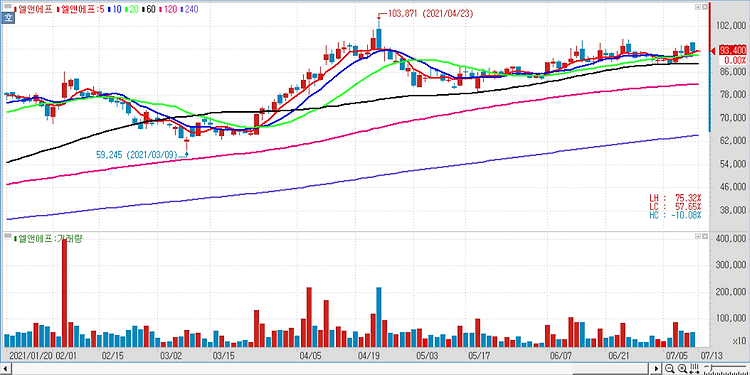Click the 04/05 date axis label
The width and height of the screenshot is (750, 375).
pos(309,356)
